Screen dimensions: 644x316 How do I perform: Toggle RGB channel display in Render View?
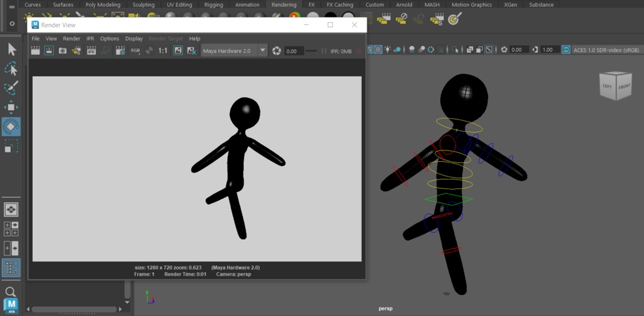(x=135, y=50)
